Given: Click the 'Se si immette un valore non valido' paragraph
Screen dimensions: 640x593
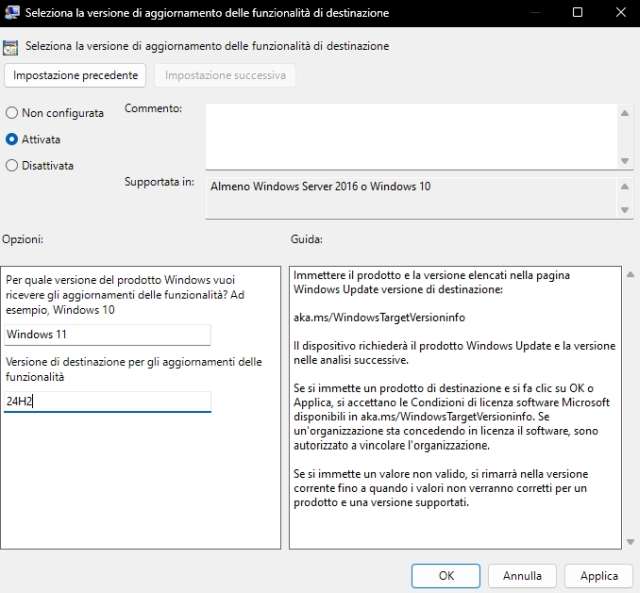Looking at the screenshot, I should tap(441, 488).
